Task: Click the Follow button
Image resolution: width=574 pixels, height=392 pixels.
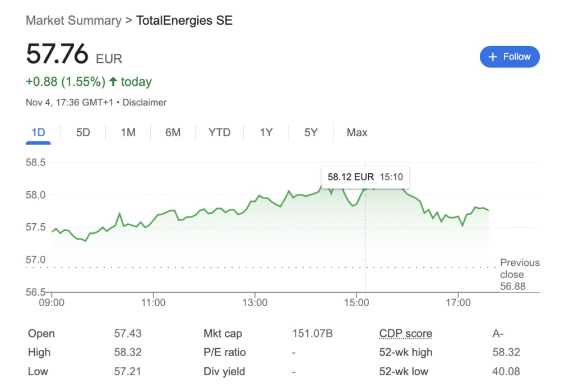Action: point(510,57)
